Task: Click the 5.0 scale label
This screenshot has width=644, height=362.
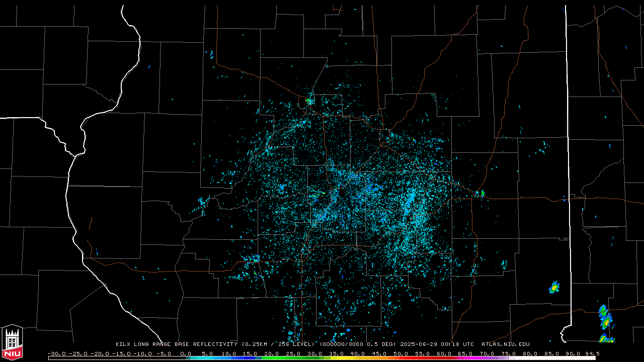Action: [x=207, y=354]
